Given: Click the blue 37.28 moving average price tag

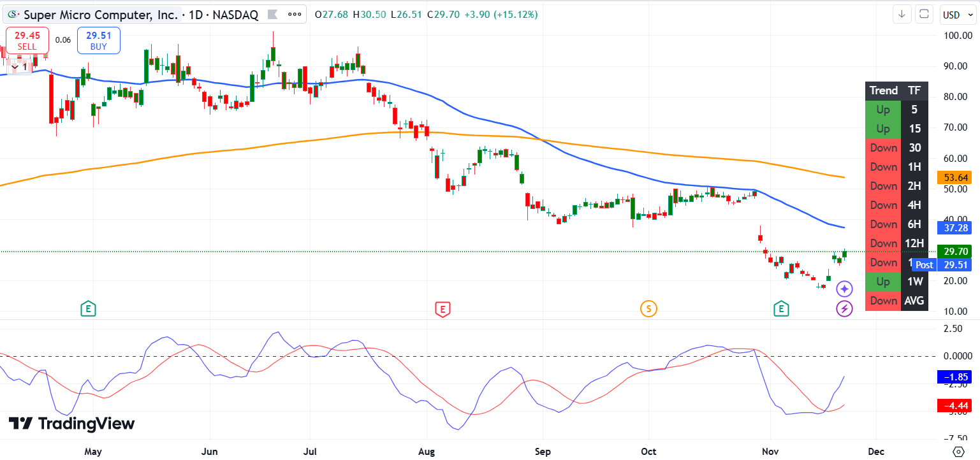Looking at the screenshot, I should pos(954,227).
